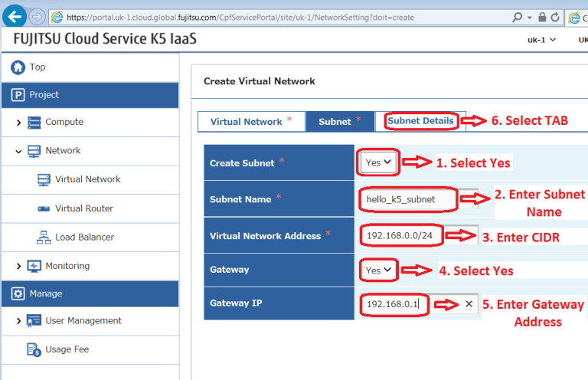Click the Top home icon
The height and width of the screenshot is (380, 588).
coord(18,67)
